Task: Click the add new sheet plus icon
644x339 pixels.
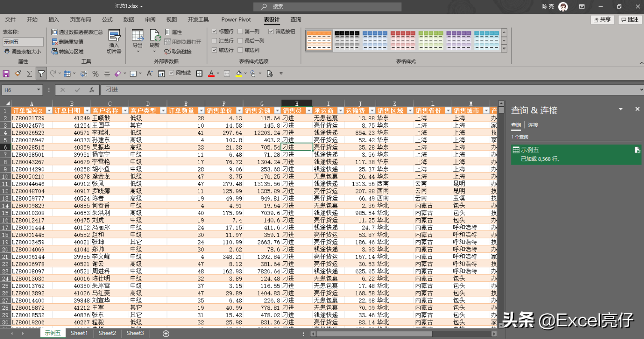Action: click(x=166, y=333)
